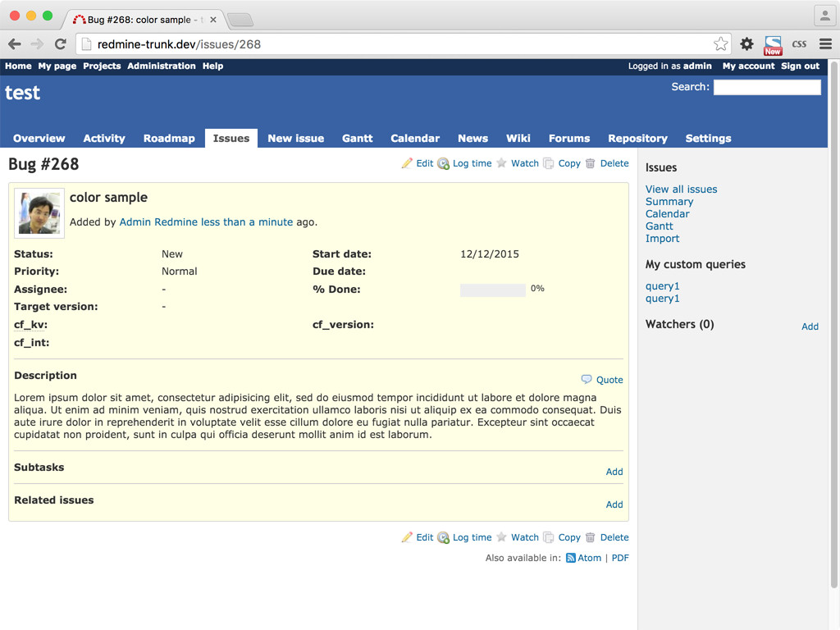The width and height of the screenshot is (840, 630).
Task: Click the author's avatar thumbnail
Action: 39,214
